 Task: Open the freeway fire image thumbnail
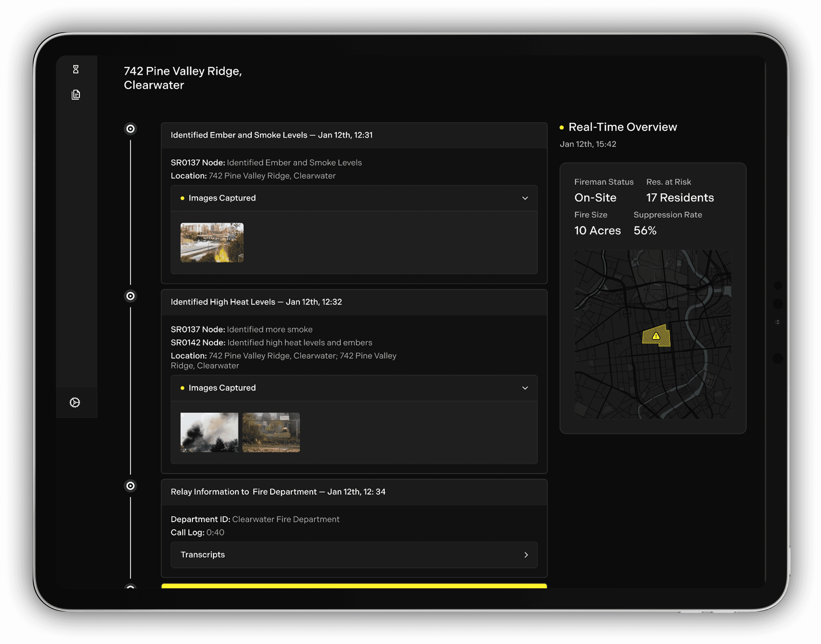tap(212, 242)
